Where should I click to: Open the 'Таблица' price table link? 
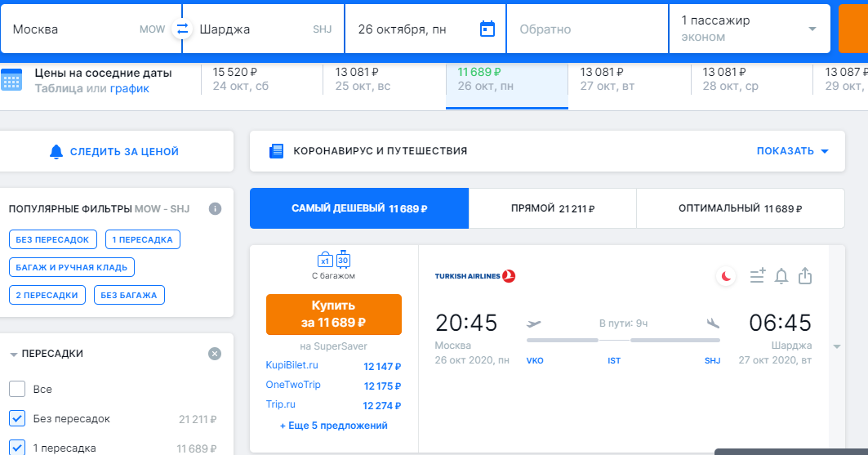coord(59,88)
